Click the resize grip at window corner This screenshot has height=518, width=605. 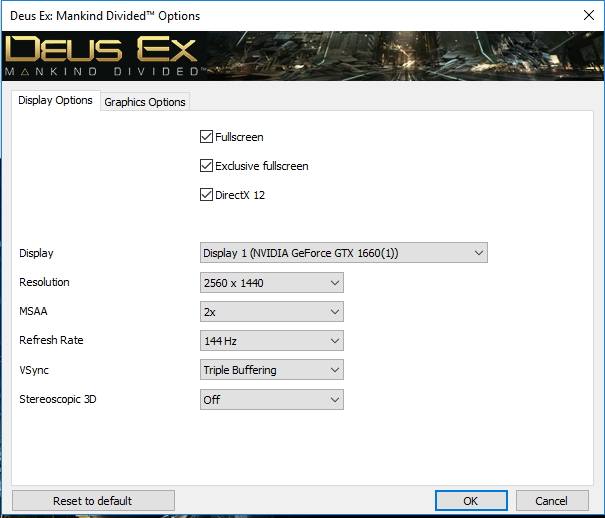pyautogui.click(x=599, y=512)
